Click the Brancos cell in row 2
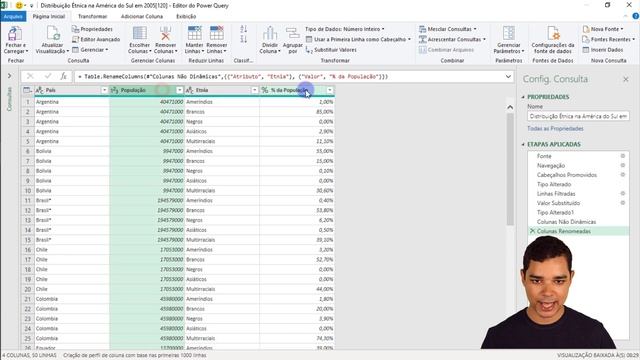 222,112
